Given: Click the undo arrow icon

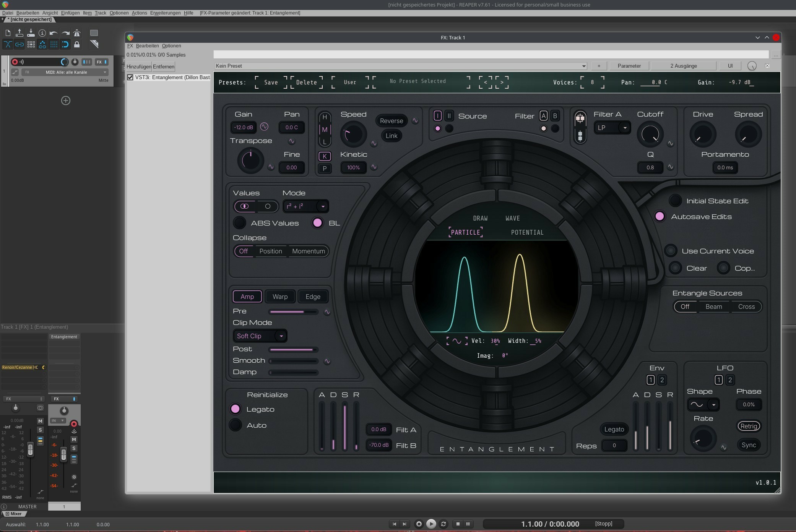Looking at the screenshot, I should (x=54, y=33).
